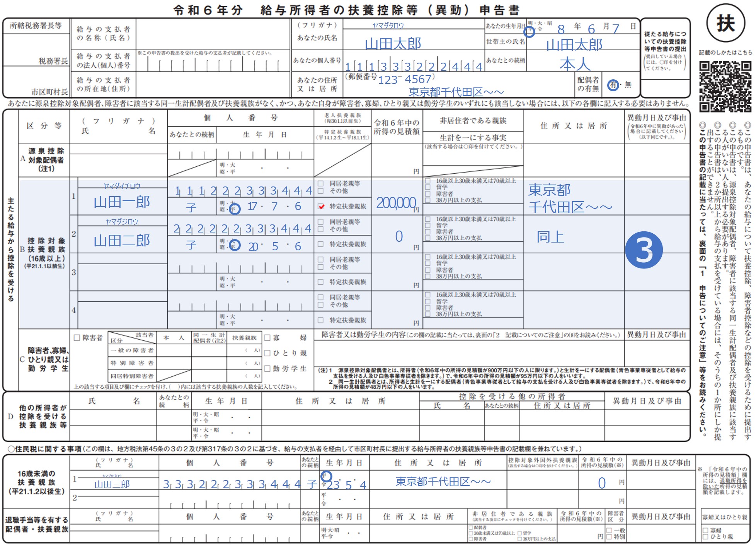
Task: Check 一般 under 障害者区分 at bottom
Action: 609,530
